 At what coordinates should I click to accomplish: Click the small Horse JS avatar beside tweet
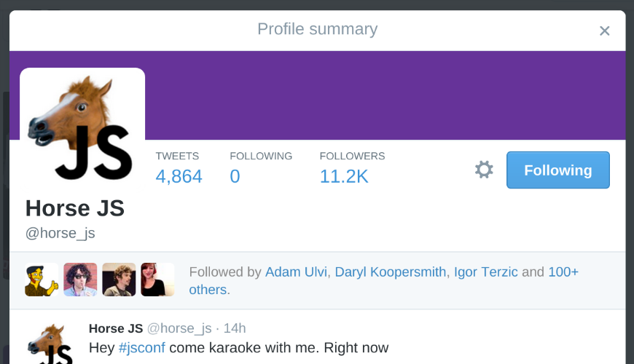[x=50, y=344]
